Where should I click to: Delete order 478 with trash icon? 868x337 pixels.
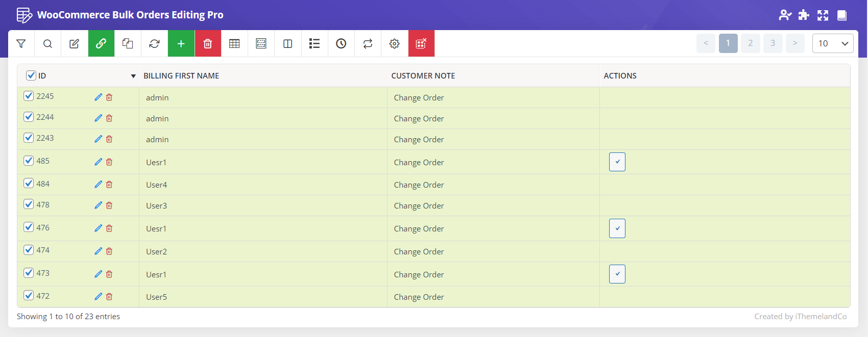109,205
